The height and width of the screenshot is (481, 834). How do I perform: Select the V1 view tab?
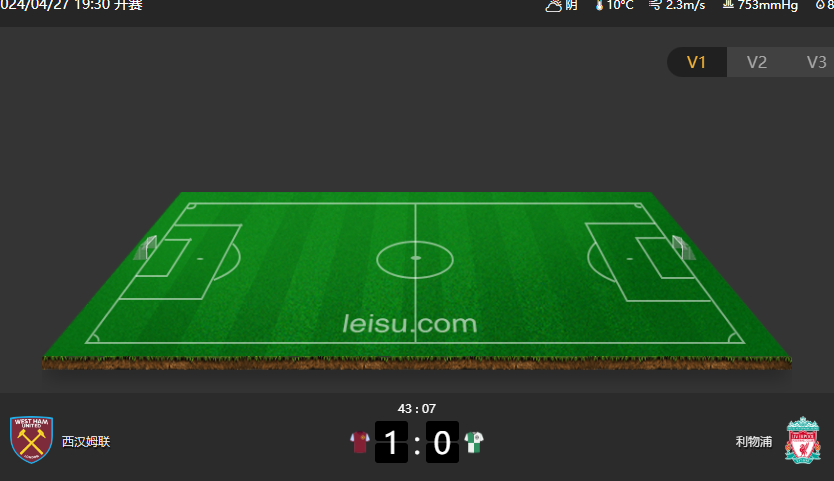click(696, 62)
